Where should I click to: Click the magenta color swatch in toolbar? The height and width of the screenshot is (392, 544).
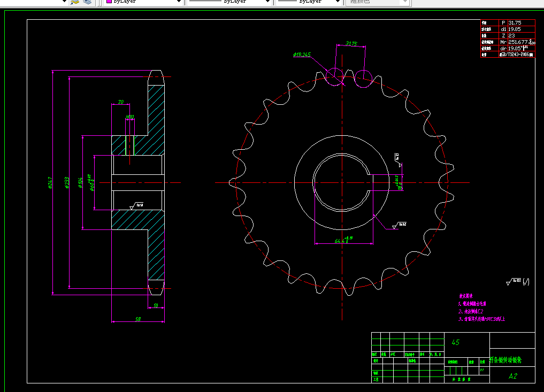[x=109, y=2]
